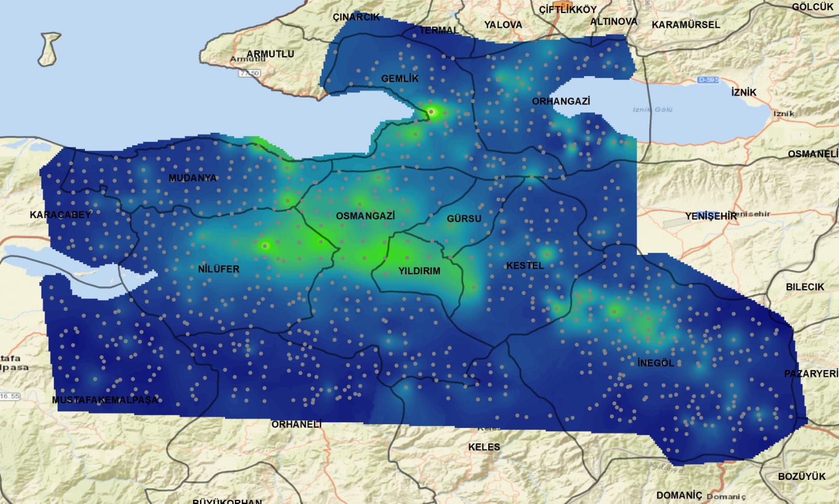Click the İznik Gölü lake label
This screenshot has width=839, height=504.
652,110
